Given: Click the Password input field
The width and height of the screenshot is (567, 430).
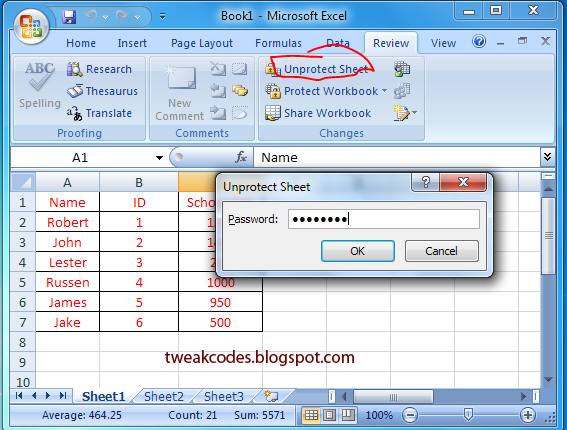Looking at the screenshot, I should (384, 219).
